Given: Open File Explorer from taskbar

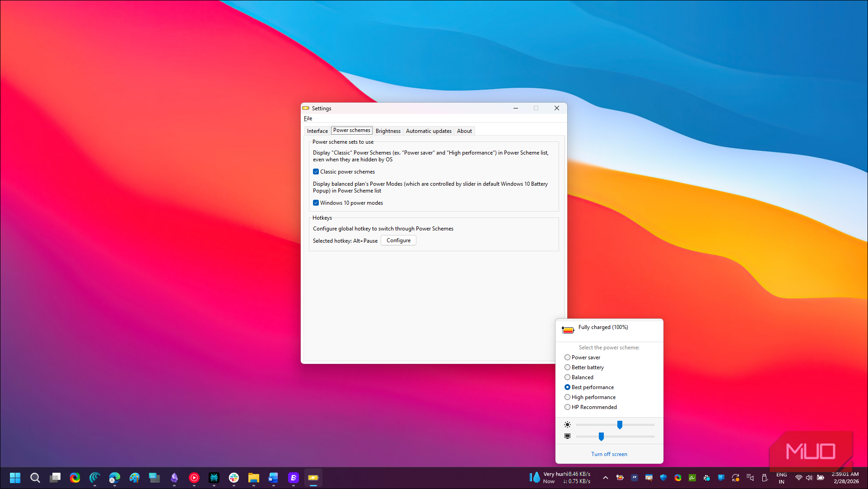Looking at the screenshot, I should tap(254, 478).
